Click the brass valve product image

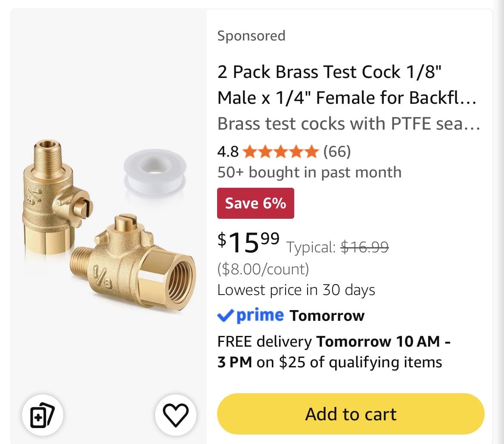click(109, 226)
